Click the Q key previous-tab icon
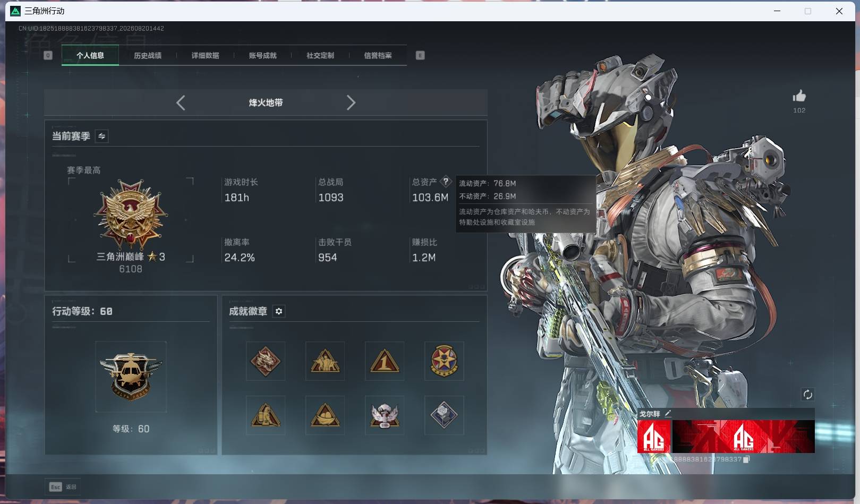This screenshot has width=860, height=504. [x=48, y=55]
